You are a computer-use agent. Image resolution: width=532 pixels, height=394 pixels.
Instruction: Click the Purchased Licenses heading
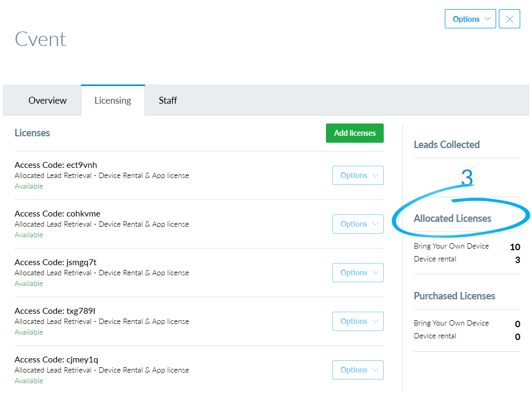point(454,296)
